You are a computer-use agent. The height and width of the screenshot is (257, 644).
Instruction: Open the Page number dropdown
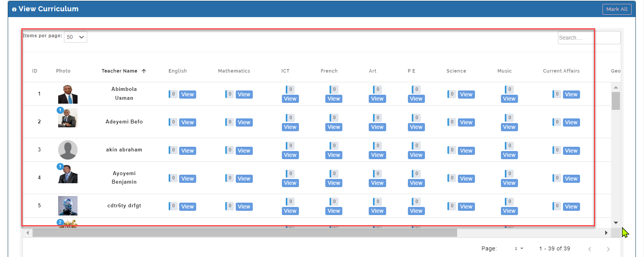pyautogui.click(x=519, y=248)
